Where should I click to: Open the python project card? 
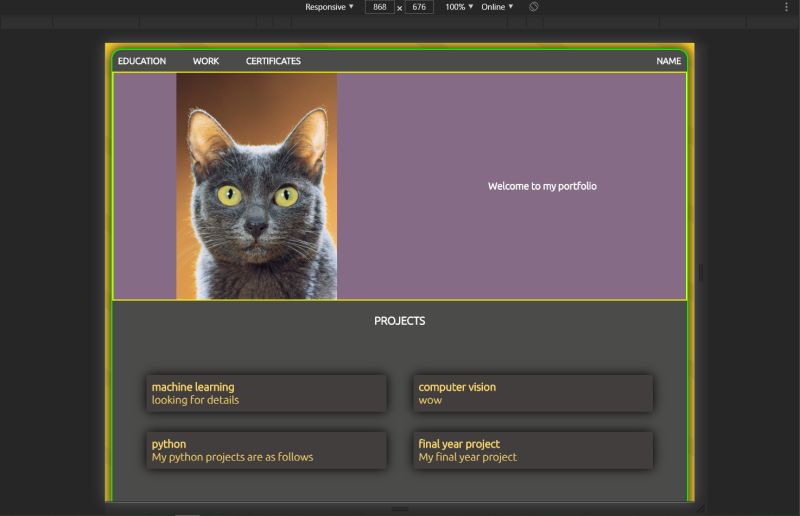(266, 450)
